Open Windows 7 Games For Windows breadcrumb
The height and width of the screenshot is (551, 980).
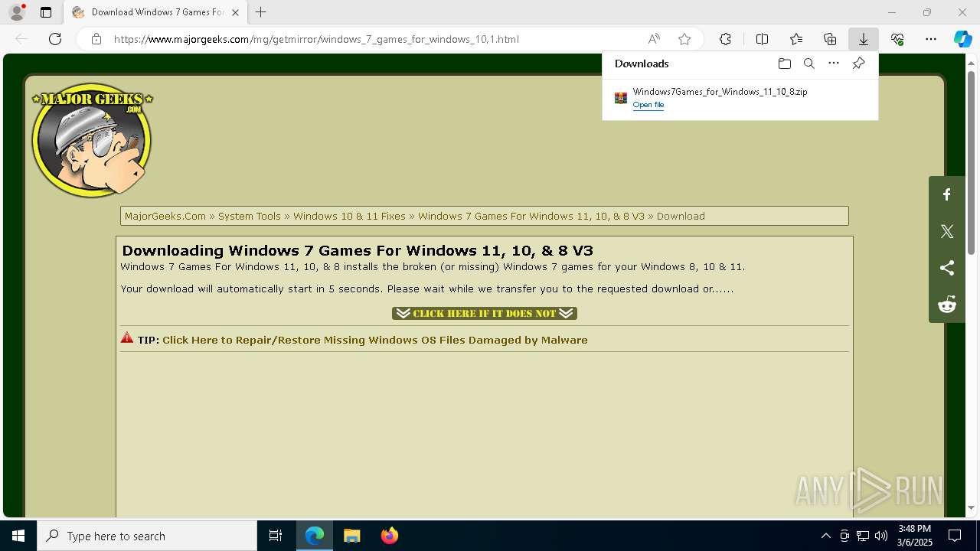click(x=531, y=216)
